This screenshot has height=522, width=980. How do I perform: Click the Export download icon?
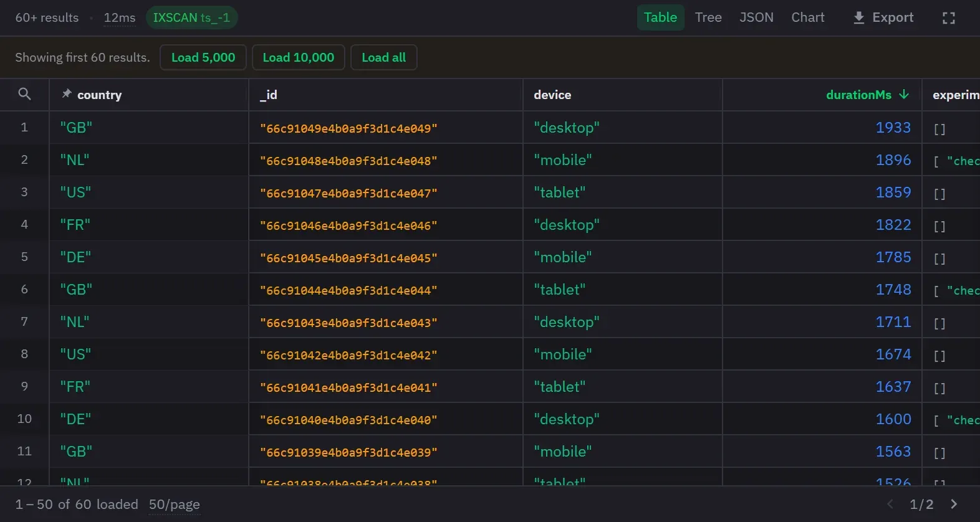point(858,18)
